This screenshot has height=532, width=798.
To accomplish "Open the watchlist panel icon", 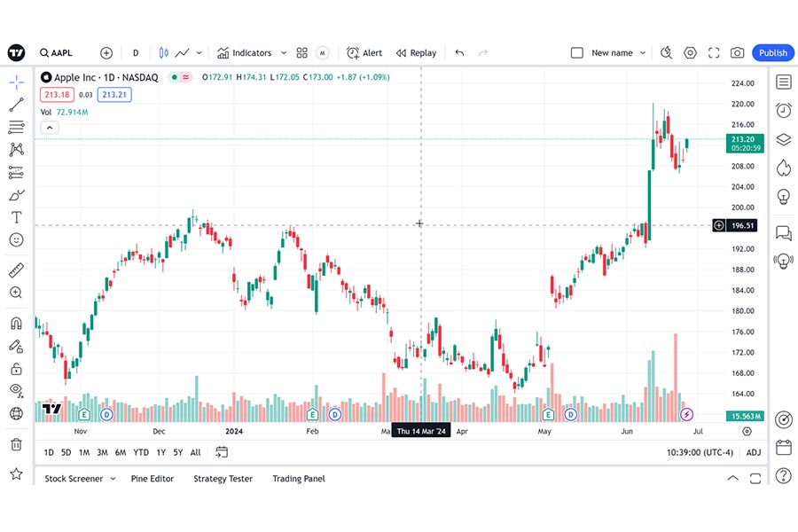I will (783, 82).
